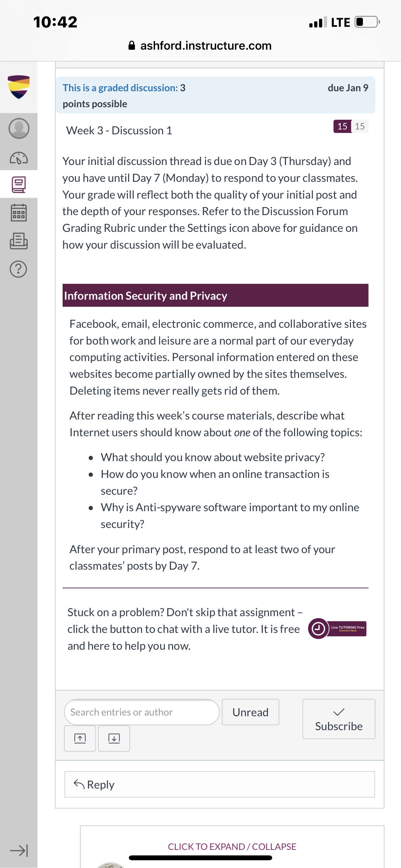Open the Calendar icon in sidebar
Image resolution: width=401 pixels, height=868 pixels.
(x=19, y=212)
